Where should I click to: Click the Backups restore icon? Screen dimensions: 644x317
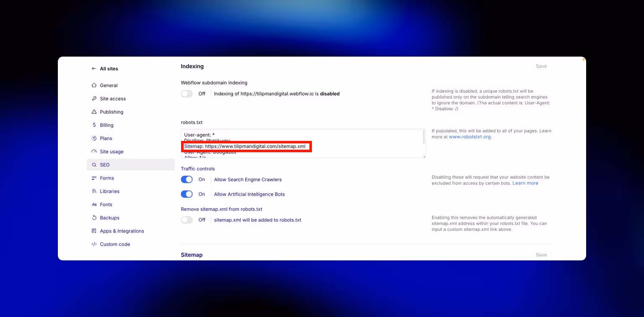tap(94, 218)
